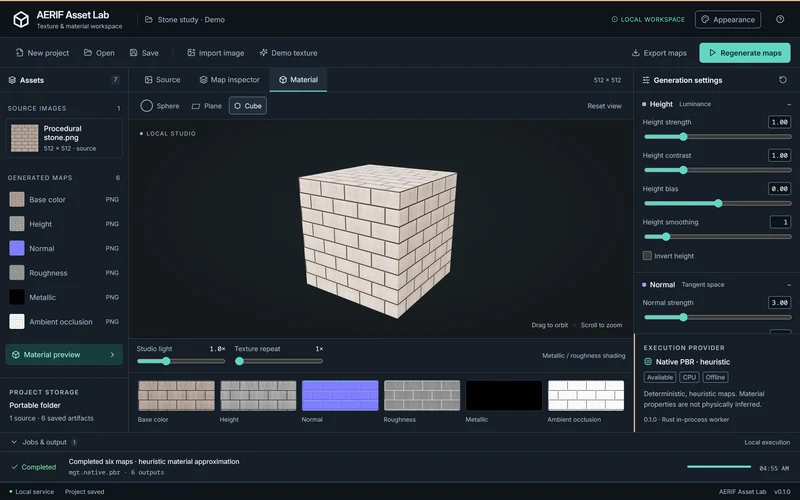
Task: Adjust the Height contrast slider
Action: pyautogui.click(x=718, y=170)
